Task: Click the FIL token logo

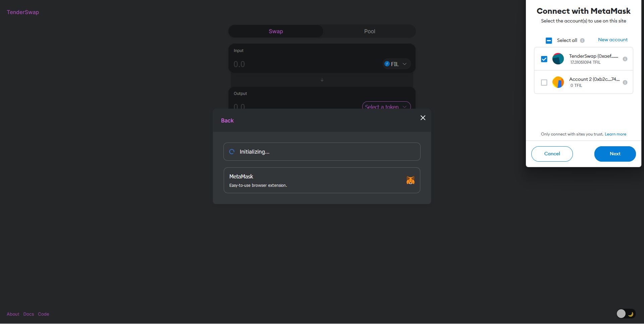Action: click(x=387, y=64)
